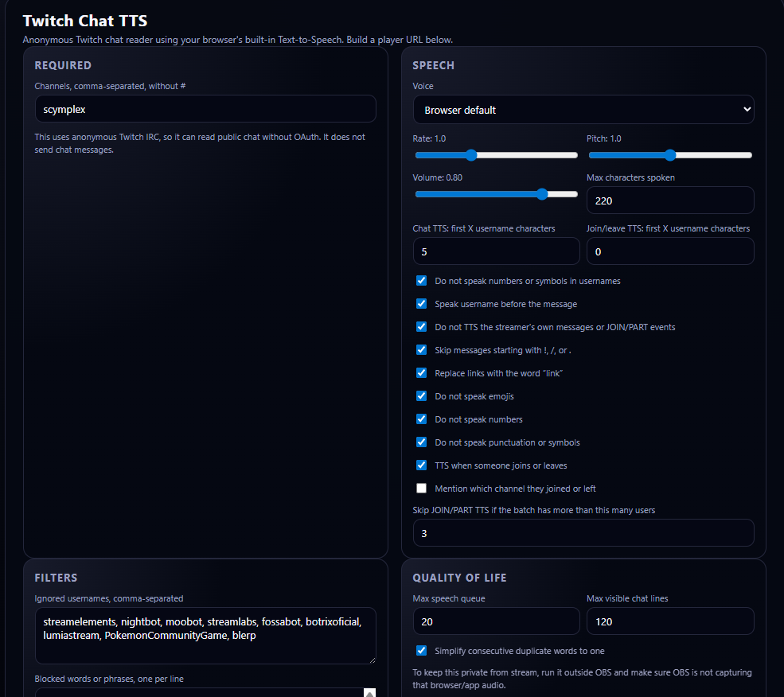This screenshot has width=784, height=697.
Task: Click the Max characters spoken field
Action: click(670, 201)
